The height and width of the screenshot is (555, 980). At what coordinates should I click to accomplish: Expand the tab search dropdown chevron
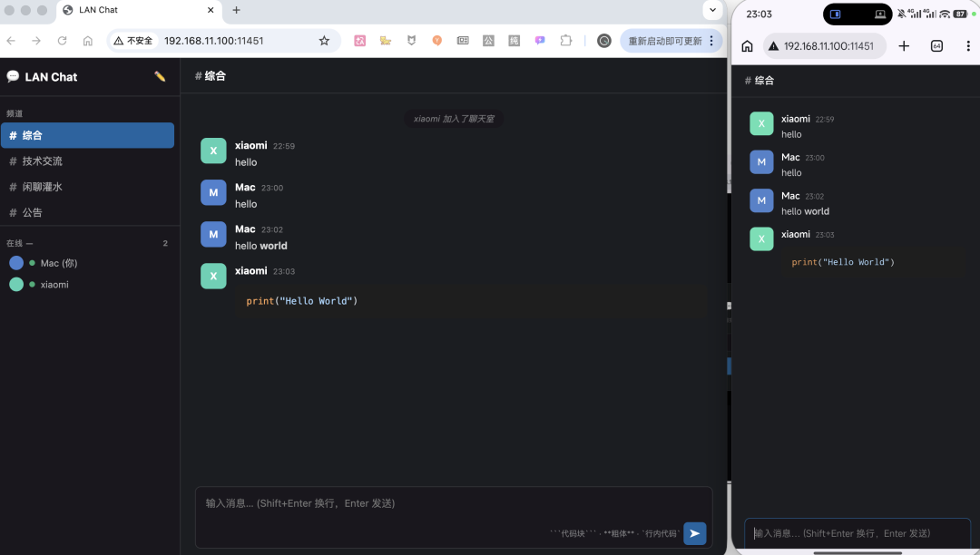(x=712, y=10)
